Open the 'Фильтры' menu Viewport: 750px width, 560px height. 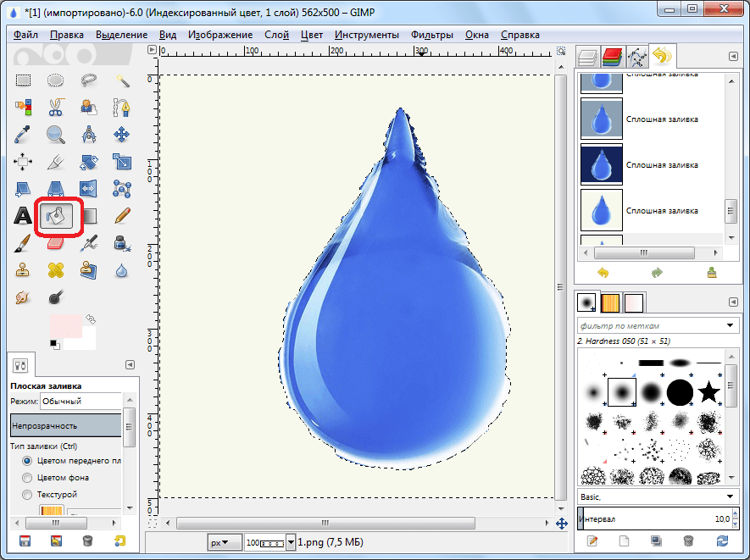pyautogui.click(x=431, y=35)
